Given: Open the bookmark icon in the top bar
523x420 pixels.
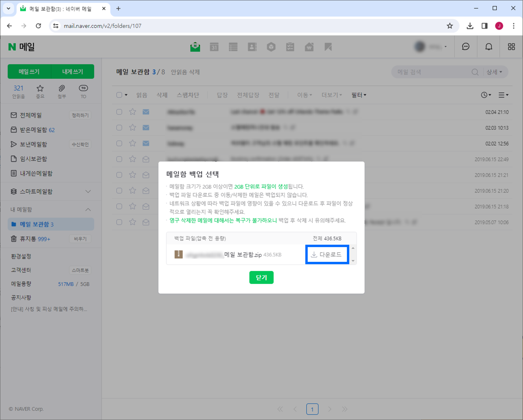Looking at the screenshot, I should [x=329, y=47].
